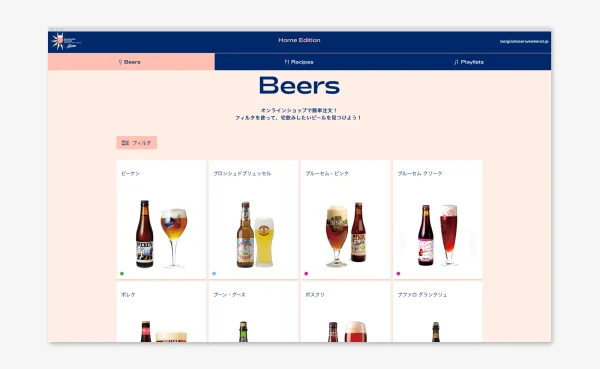Viewport: 600px width, 369px height.
Task: Click the Belgian Beer Weekend logo
Action: [x=65, y=41]
